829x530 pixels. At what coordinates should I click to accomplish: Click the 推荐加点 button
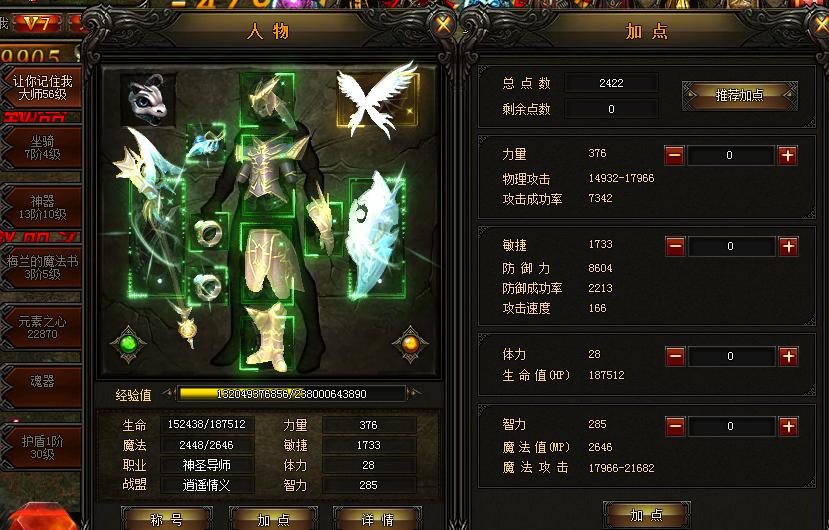740,96
